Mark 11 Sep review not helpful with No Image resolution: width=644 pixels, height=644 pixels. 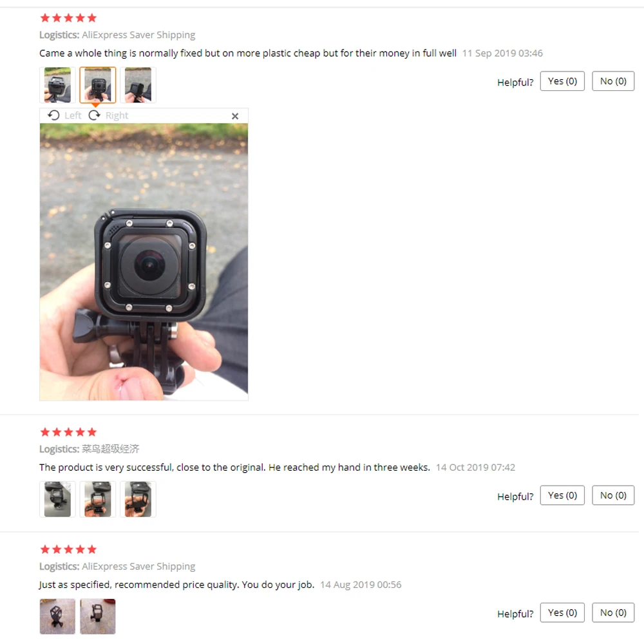tap(613, 81)
